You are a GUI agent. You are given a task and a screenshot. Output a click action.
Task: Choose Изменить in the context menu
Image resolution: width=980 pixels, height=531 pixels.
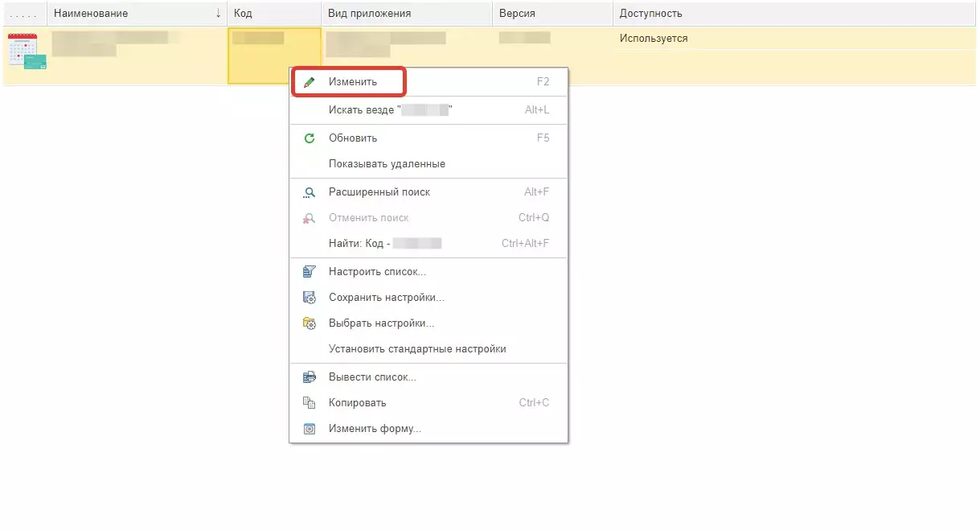tap(428, 82)
